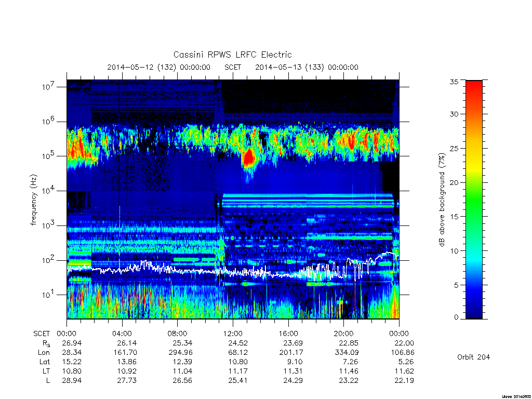
Task: Select the start date '2014-05-12 (132) 00:00:00'
Action: point(159,67)
